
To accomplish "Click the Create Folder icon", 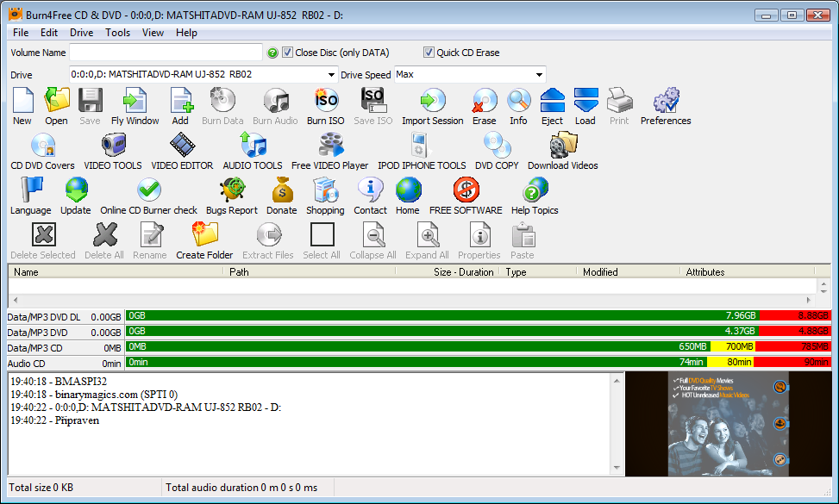I will pos(204,237).
